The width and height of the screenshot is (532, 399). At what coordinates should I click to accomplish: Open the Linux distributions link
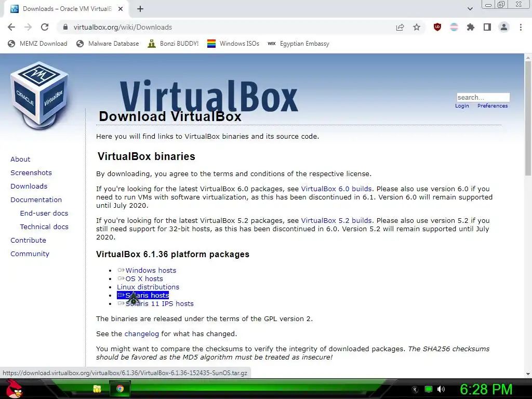coord(148,287)
